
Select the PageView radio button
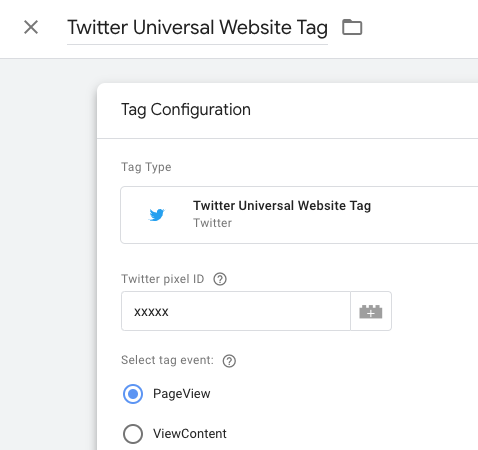(133, 394)
